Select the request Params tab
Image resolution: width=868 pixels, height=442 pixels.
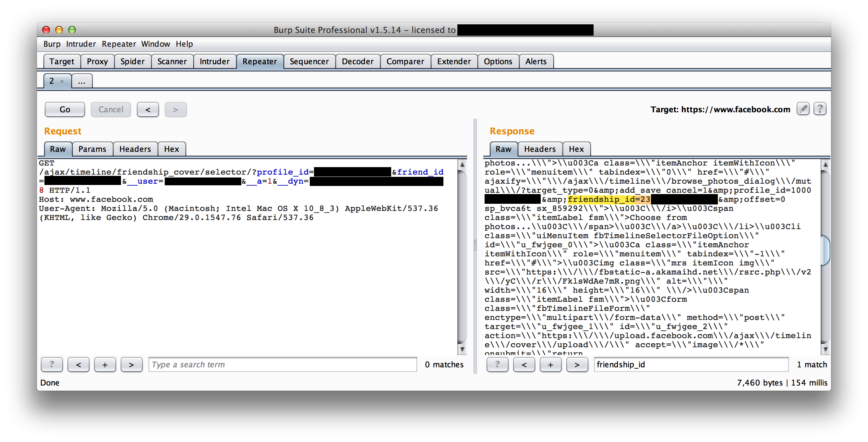[x=92, y=149]
